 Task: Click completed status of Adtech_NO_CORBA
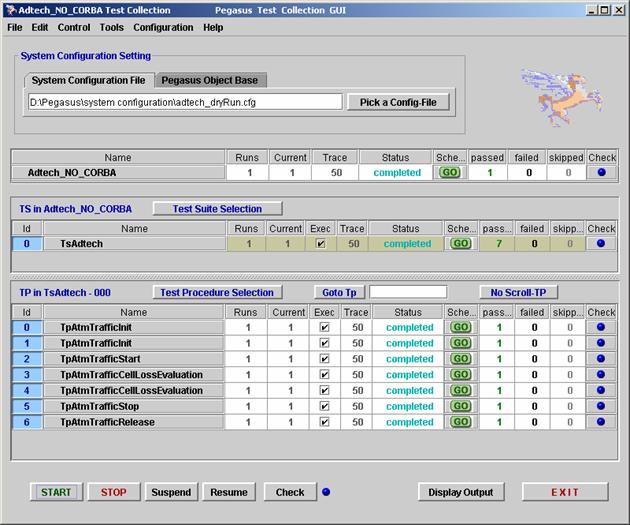click(x=397, y=173)
